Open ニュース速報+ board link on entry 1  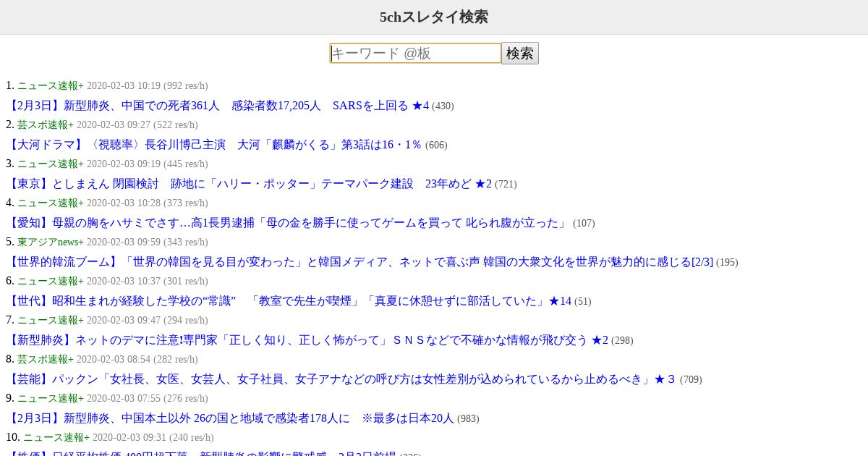click(x=51, y=85)
